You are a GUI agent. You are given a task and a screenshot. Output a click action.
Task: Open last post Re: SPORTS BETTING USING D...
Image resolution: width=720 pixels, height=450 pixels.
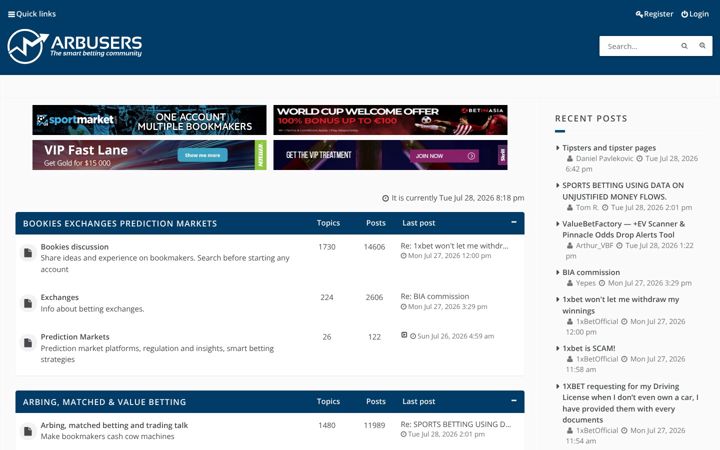point(456,424)
